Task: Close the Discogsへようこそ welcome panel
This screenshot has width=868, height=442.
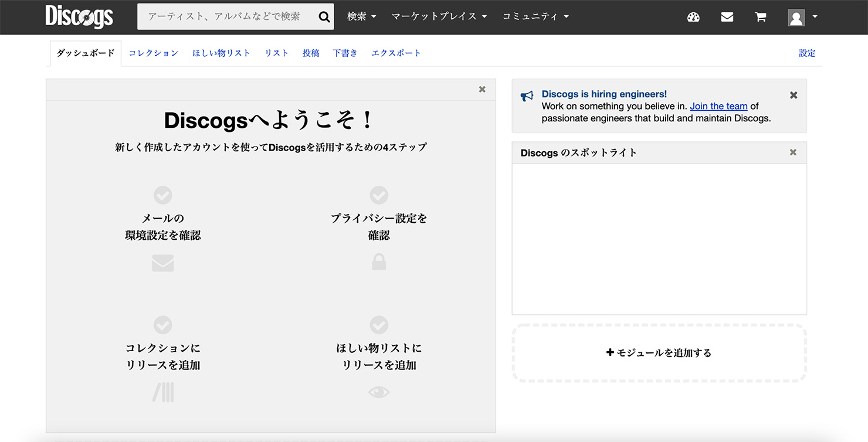Action: [x=482, y=89]
